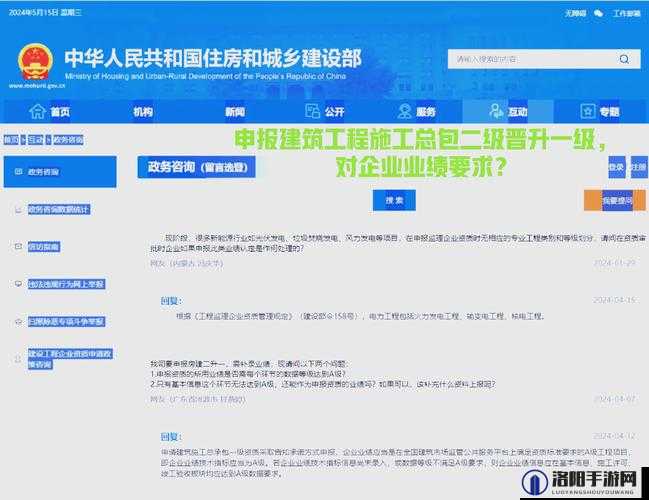Click the English ministry name subtitle
649x500 pixels.
click(205, 76)
